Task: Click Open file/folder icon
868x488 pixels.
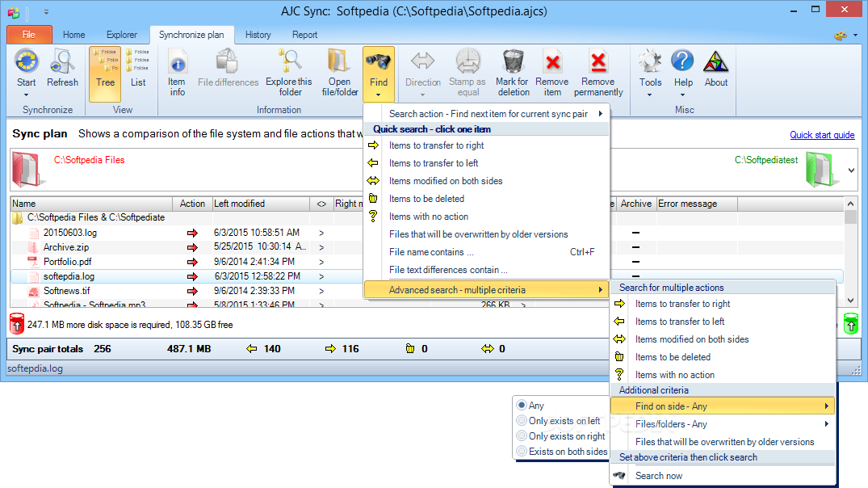Action: [339, 61]
